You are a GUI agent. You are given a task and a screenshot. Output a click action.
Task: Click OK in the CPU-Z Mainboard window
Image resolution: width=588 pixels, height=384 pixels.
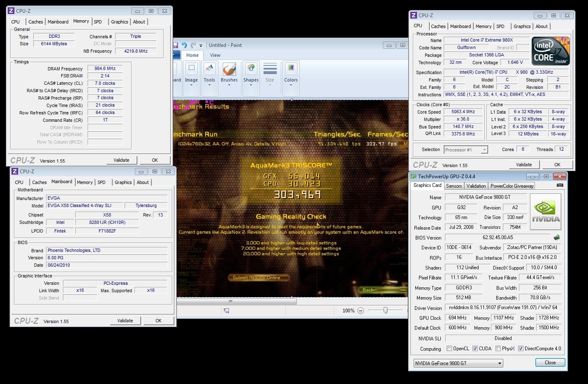point(158,321)
